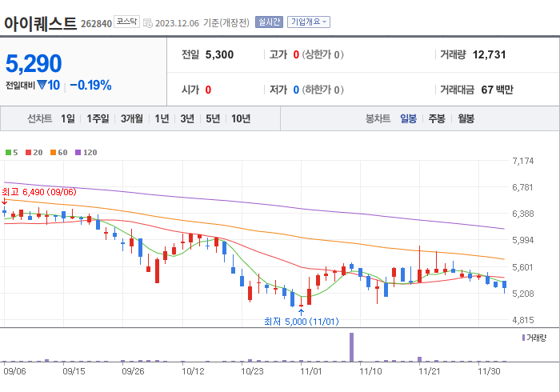Click the orange 60-day moving average swatch
This screenshot has height=392, width=560.
click(x=54, y=153)
